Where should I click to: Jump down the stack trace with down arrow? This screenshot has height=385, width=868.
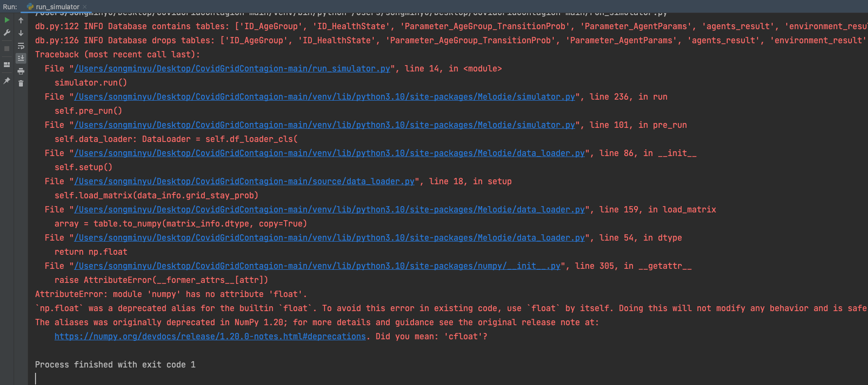pos(21,33)
